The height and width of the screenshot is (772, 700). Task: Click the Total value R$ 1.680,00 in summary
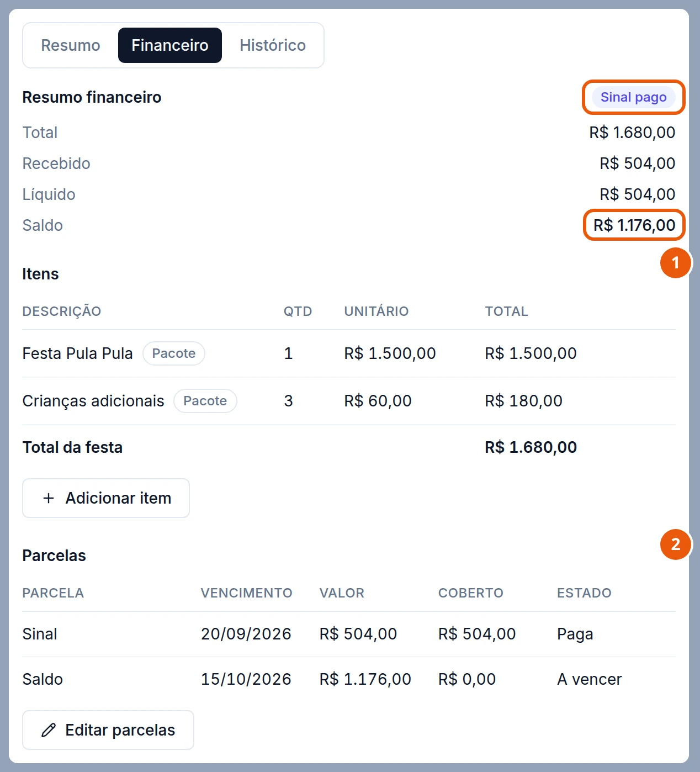pos(632,133)
